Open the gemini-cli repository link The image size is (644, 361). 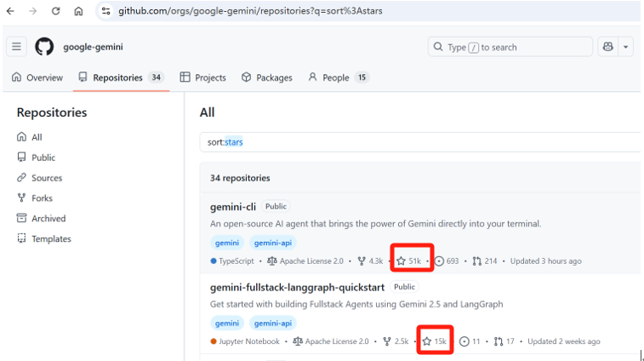point(234,206)
